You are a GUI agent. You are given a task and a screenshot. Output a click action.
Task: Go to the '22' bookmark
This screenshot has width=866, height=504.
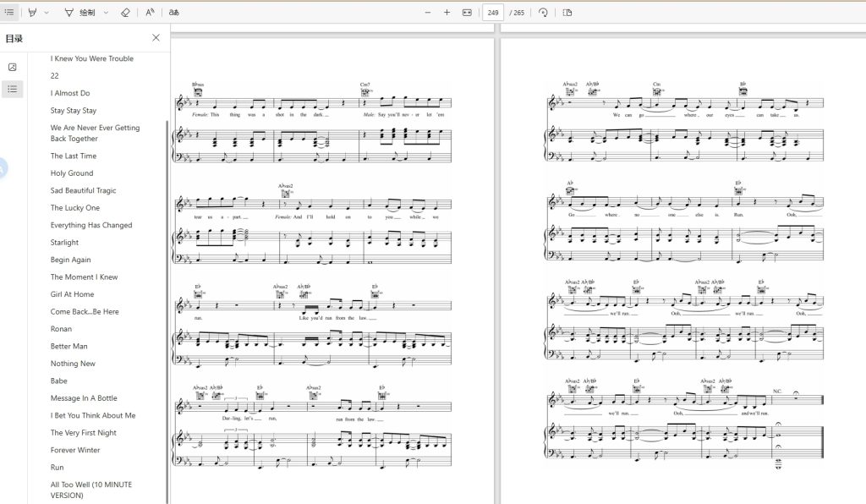click(54, 75)
